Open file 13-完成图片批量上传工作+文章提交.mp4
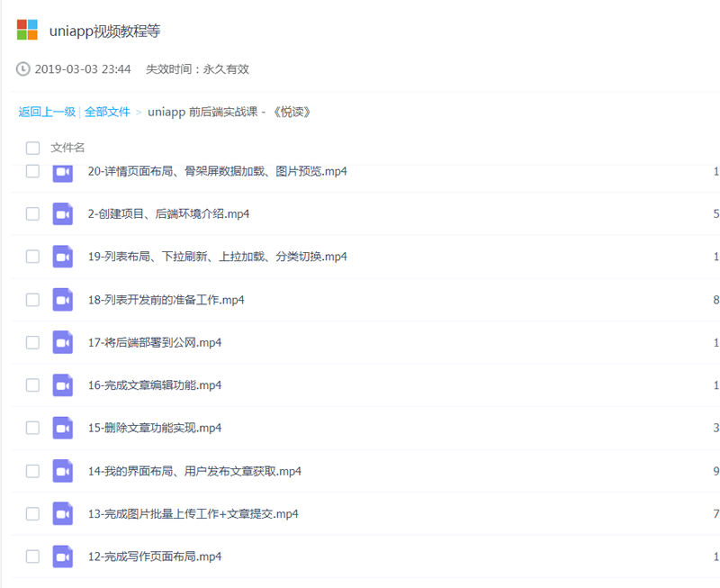 point(193,513)
